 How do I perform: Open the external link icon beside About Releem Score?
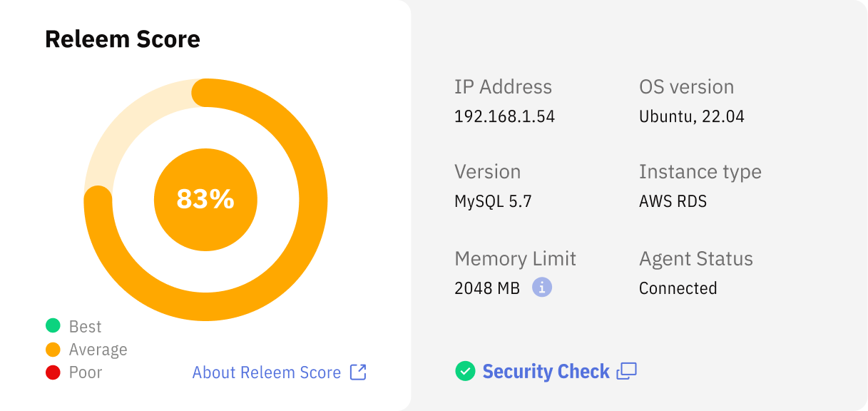pos(359,372)
